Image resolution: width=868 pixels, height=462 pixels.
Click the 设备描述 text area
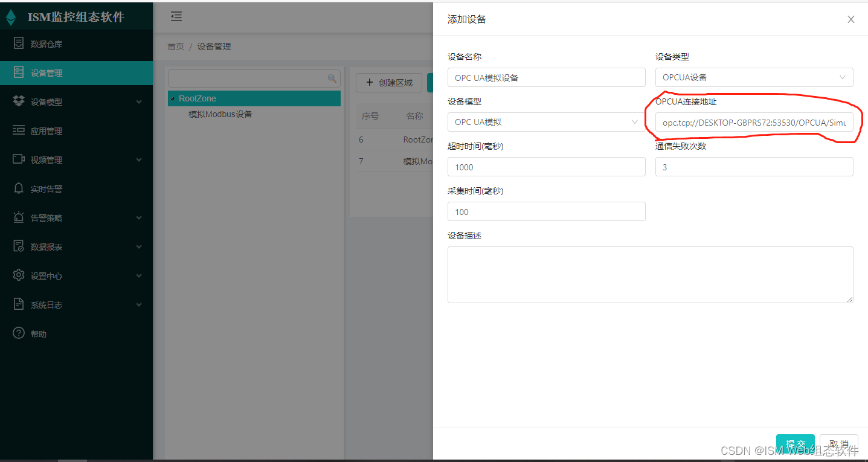coord(650,274)
